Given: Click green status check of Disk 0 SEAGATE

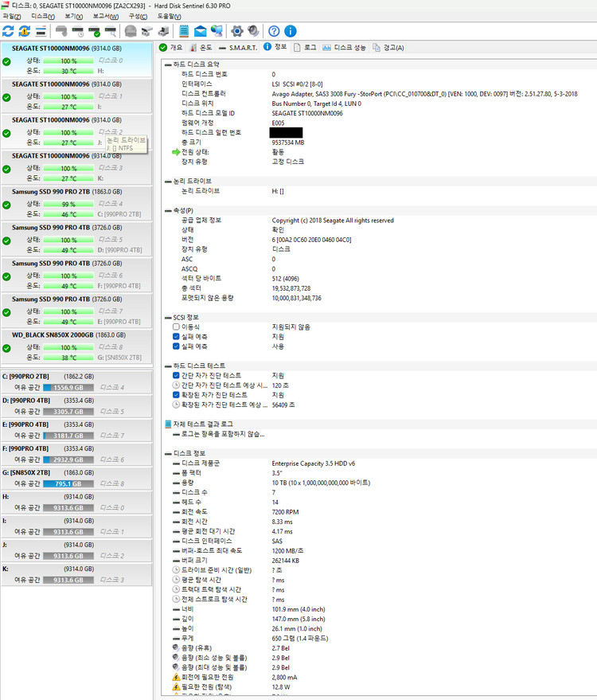Looking at the screenshot, I should coord(6,61).
